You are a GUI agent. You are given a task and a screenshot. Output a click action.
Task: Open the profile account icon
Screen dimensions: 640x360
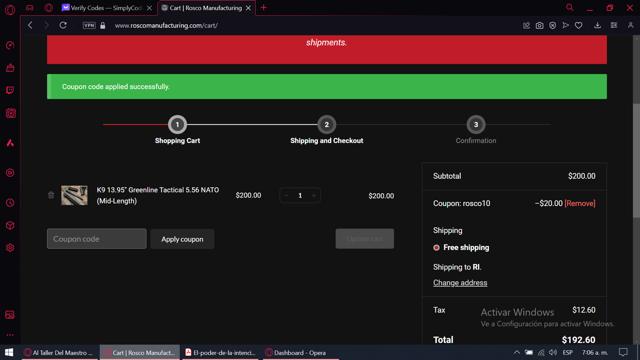(630, 25)
